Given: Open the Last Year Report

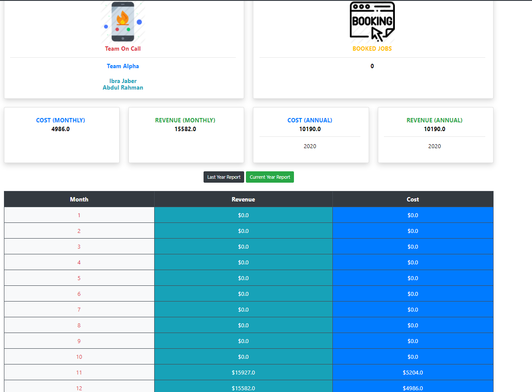Looking at the screenshot, I should 224,177.
